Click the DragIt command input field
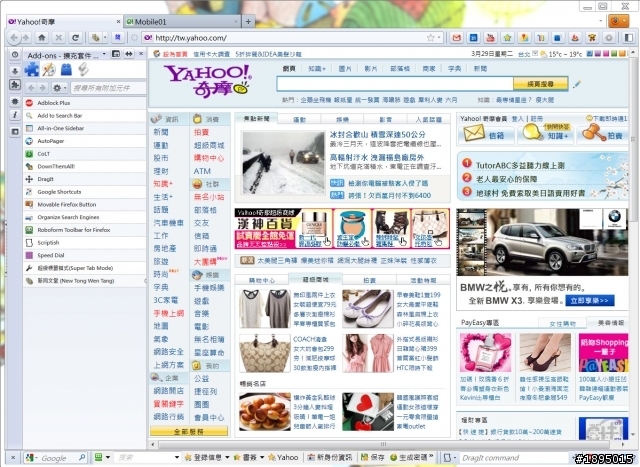 [513, 458]
